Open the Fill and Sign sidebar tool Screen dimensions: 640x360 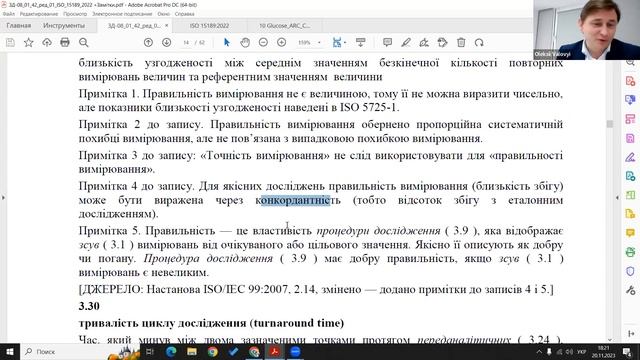click(630, 157)
